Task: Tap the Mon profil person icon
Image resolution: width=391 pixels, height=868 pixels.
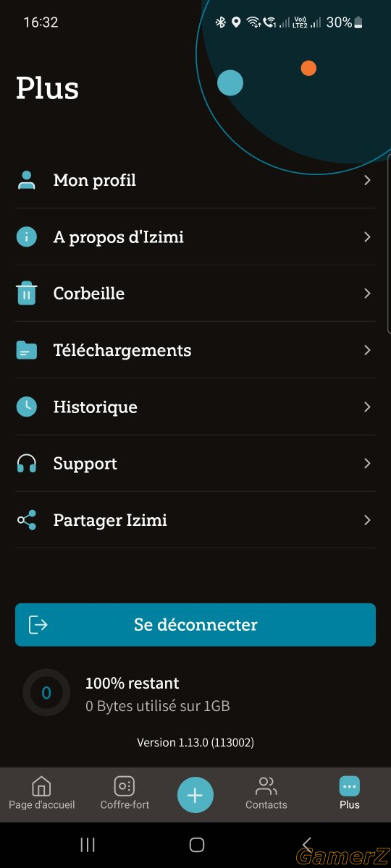Action: click(27, 180)
